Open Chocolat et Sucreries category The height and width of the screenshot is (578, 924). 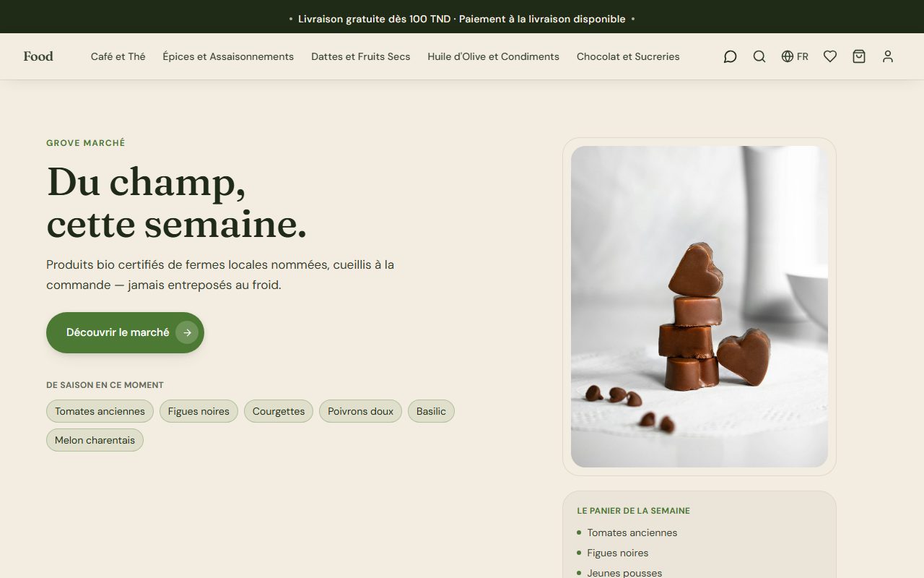[x=628, y=56]
